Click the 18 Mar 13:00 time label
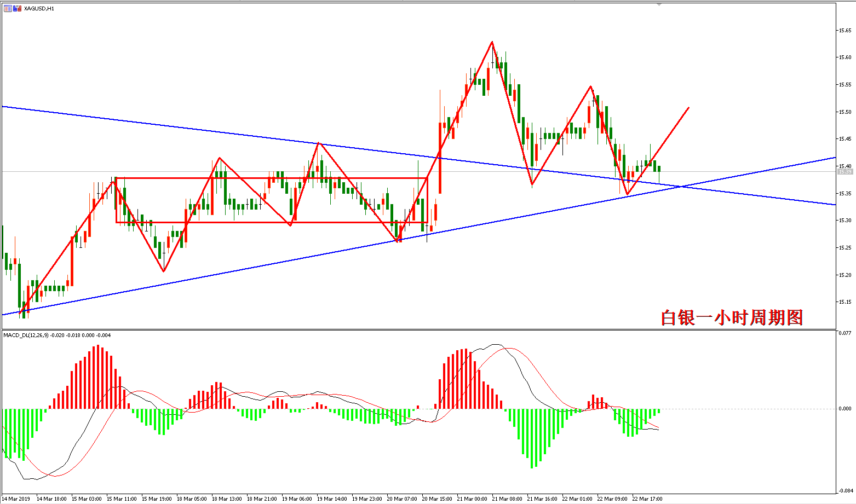856x504 pixels. 227,499
